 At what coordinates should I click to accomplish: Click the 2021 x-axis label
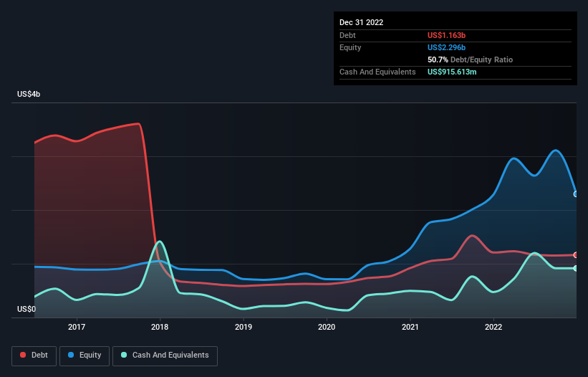coord(410,327)
